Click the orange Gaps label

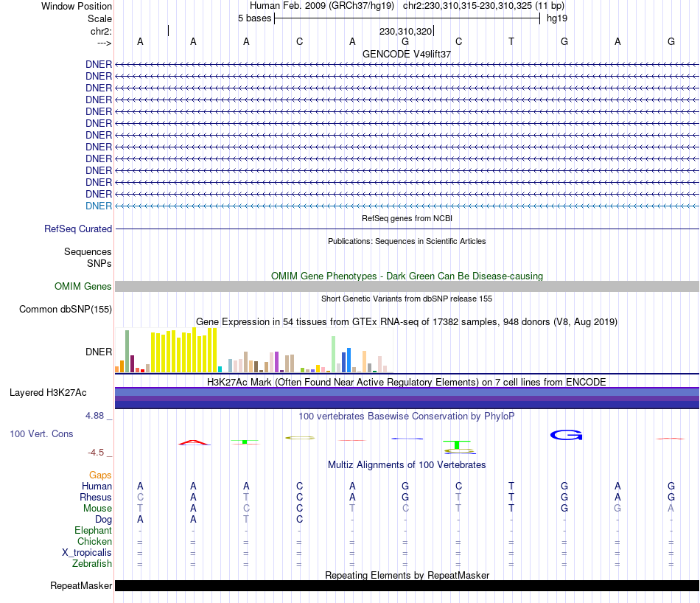tap(100, 475)
